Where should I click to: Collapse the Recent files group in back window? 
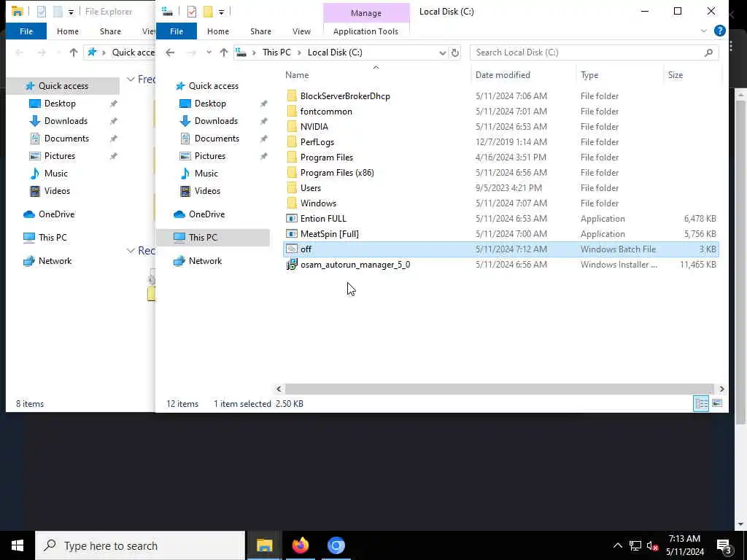click(131, 251)
